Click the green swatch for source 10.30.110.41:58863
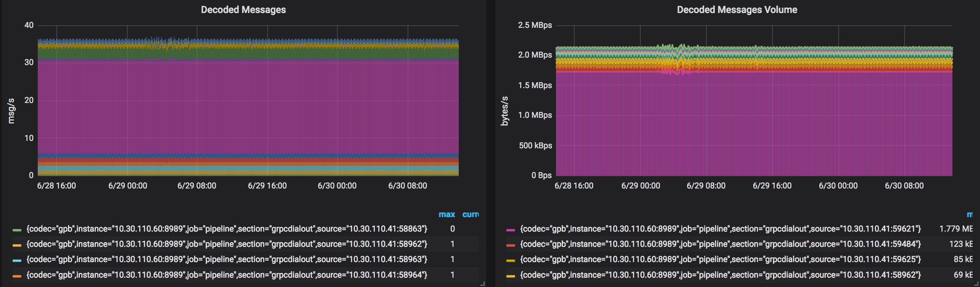 17,230
